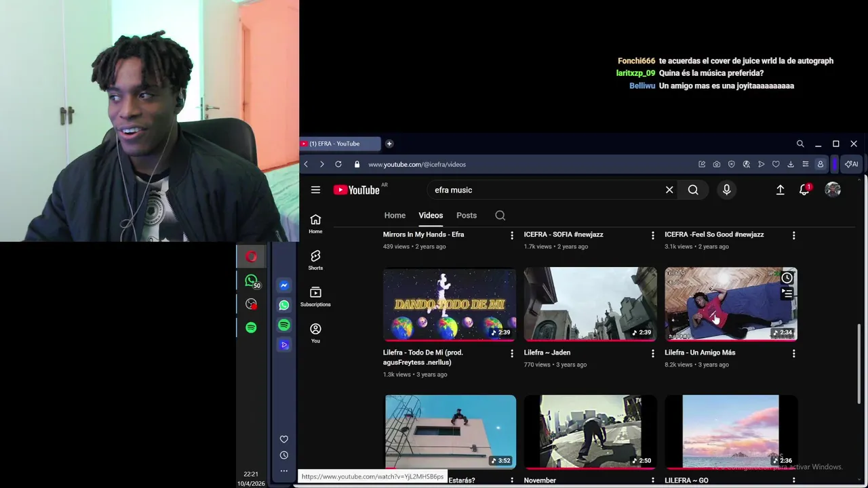
Task: Open Shorts in the YouTube sidebar
Action: (x=315, y=260)
